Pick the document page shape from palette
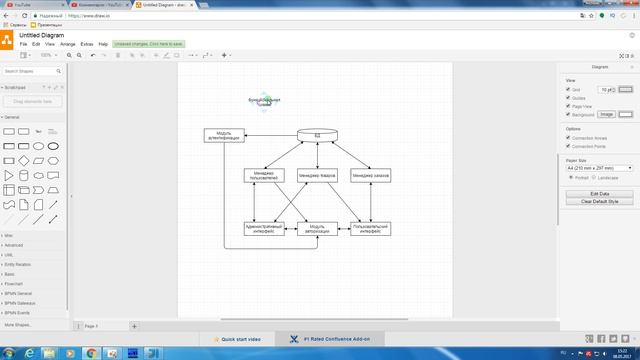Viewport: 640px width, 360px height. pos(24,205)
